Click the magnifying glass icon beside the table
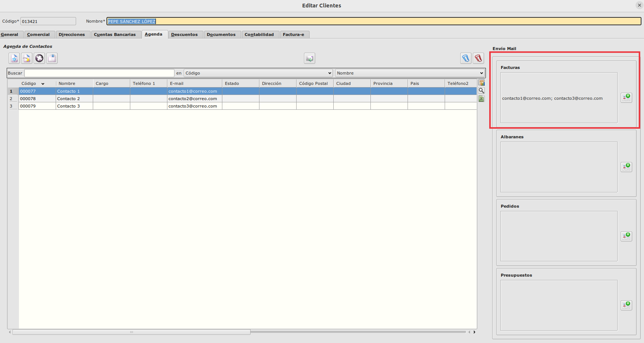Image resolution: width=644 pixels, height=343 pixels. pos(481,90)
